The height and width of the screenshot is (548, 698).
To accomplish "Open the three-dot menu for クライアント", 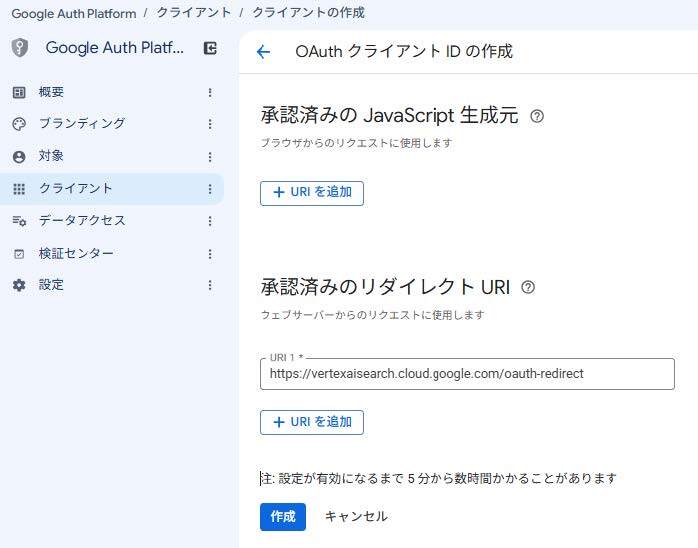I will (x=210, y=189).
